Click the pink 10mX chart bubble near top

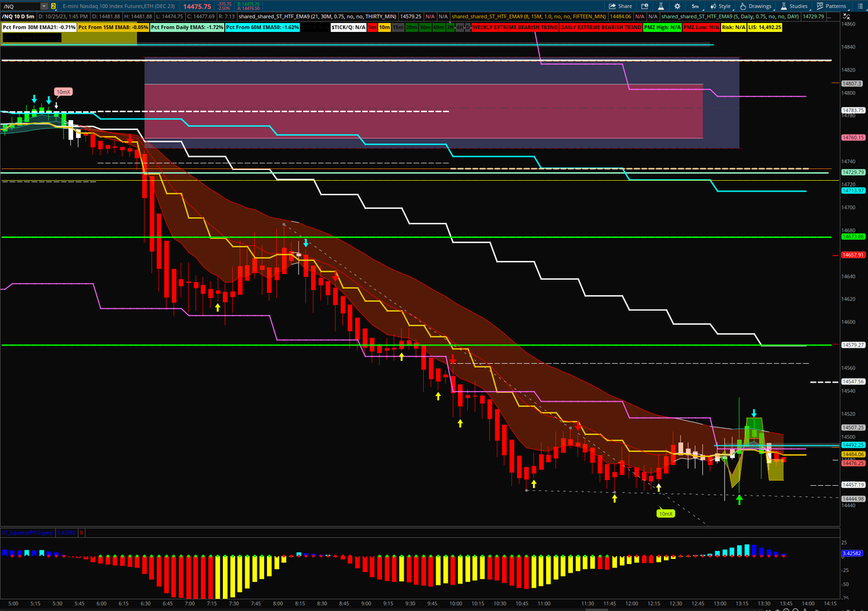pos(63,92)
